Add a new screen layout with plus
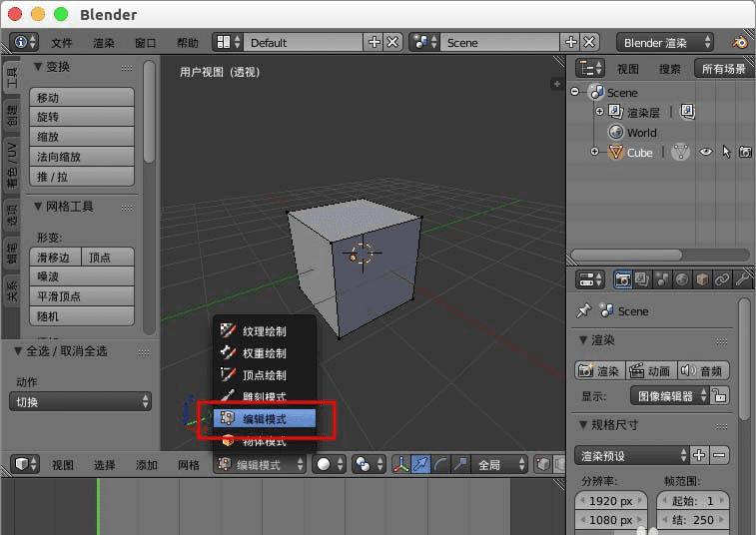 [x=374, y=42]
